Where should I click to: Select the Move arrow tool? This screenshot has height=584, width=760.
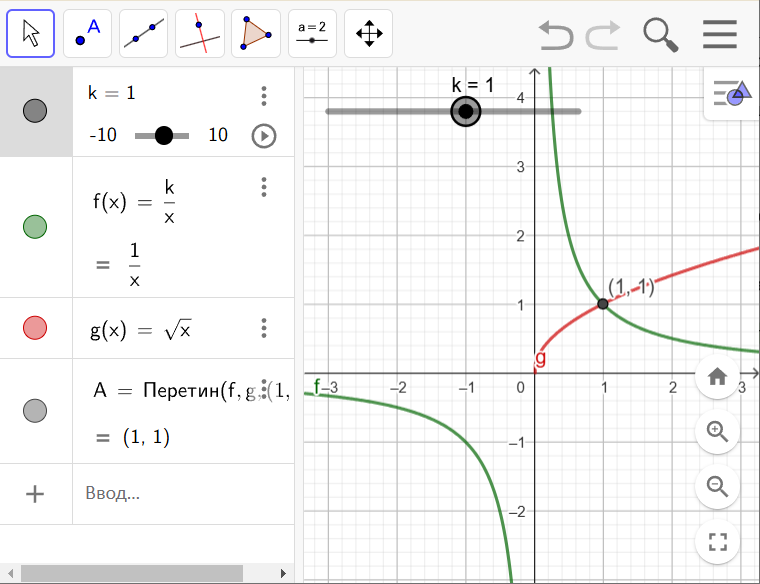[x=31, y=34]
